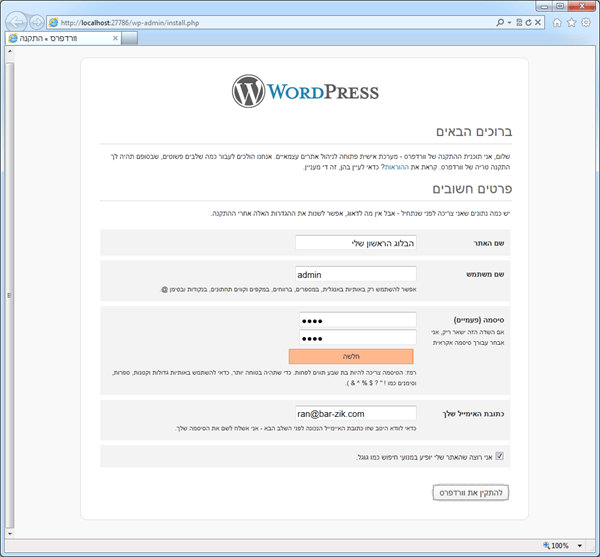
Task: Click the שם משתמש label
Action: coord(485,274)
